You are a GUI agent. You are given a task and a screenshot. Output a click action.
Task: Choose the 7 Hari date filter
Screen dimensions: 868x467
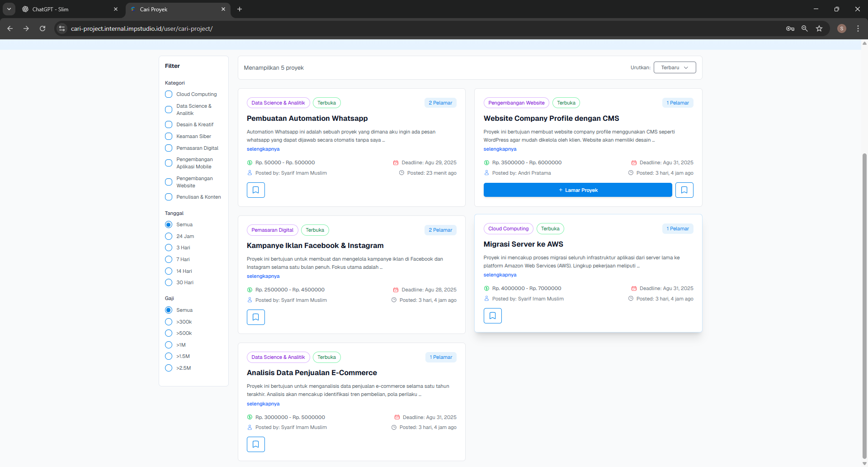tap(169, 259)
